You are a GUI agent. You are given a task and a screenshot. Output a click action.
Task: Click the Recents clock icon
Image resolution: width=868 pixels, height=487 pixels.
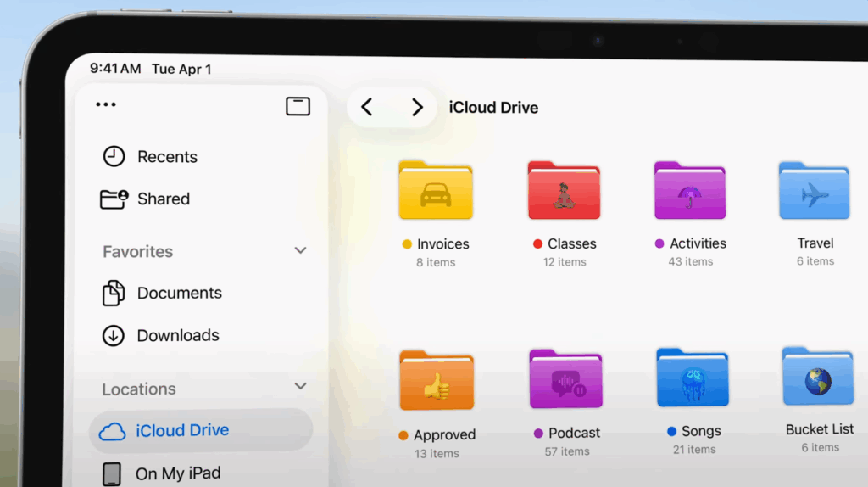click(x=114, y=156)
